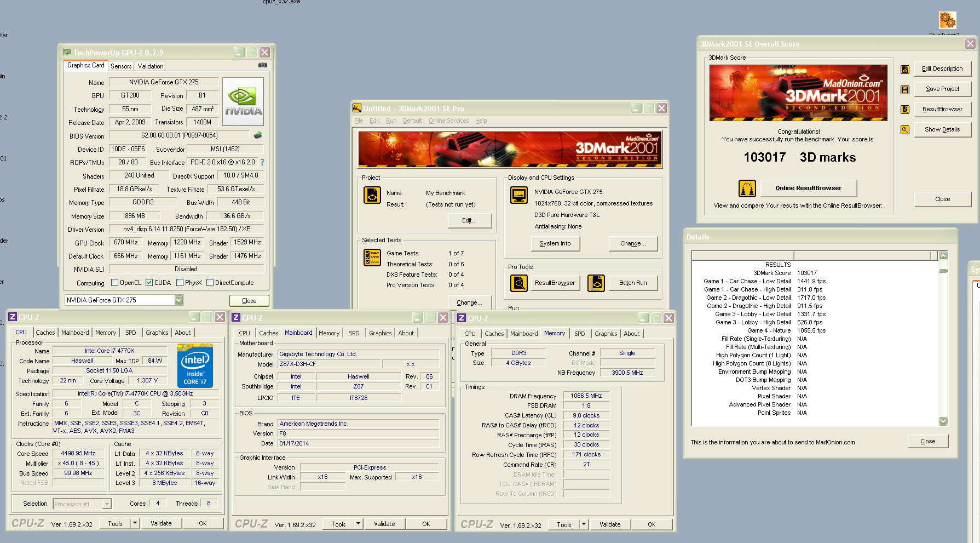Open the Run menu in 3DMark2001 SE Pro
Screen dimensions: 980x543
391,121
